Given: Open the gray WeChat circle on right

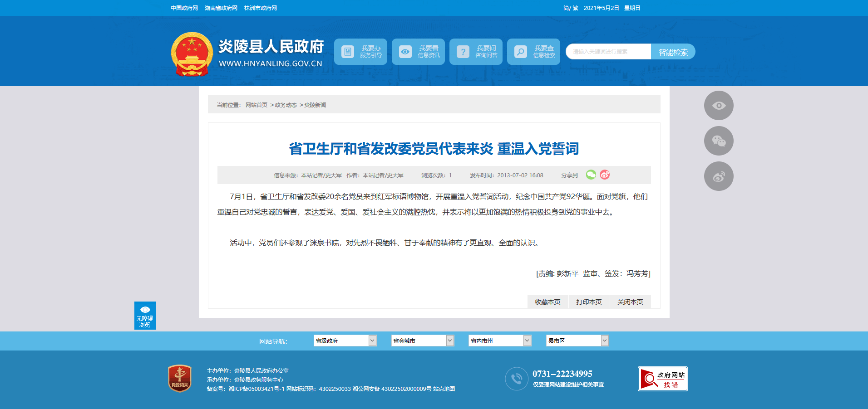Looking at the screenshot, I should [719, 141].
